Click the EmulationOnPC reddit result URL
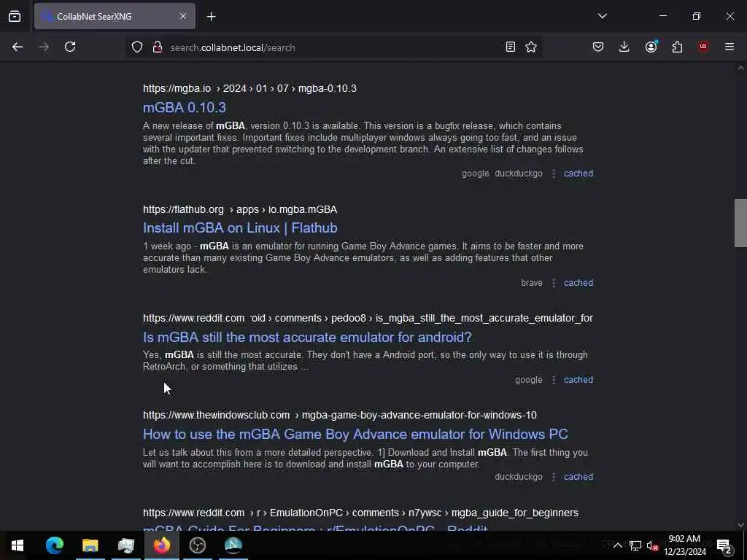 coord(360,513)
